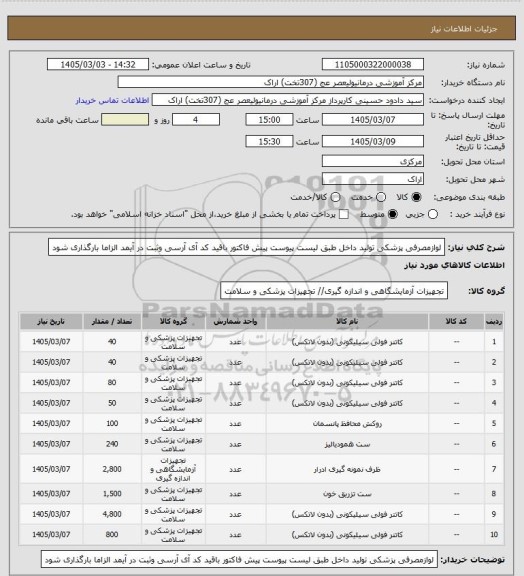Click the deadline hour field 15:00
Screen dimensions: 524x576
pos(269,120)
